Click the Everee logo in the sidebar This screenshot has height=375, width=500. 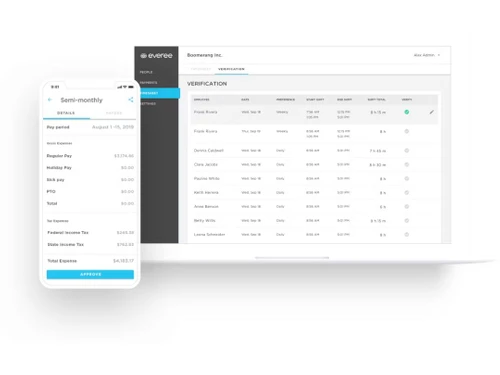pos(156,56)
